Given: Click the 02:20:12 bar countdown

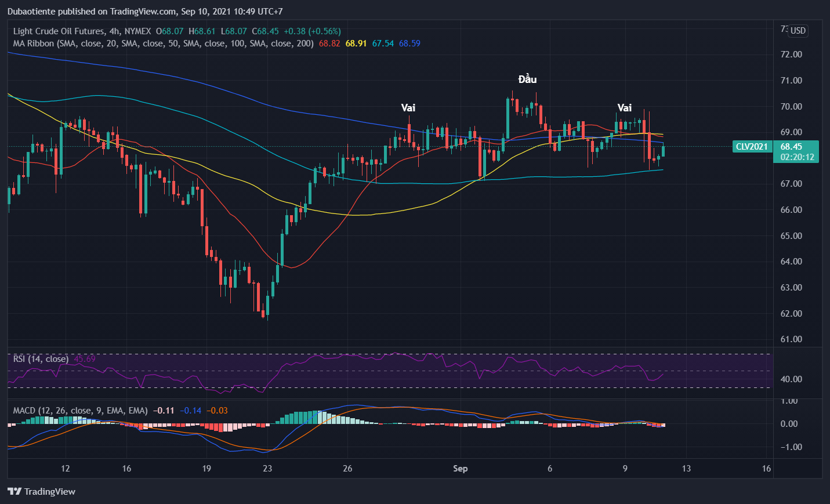Looking at the screenshot, I should coord(797,157).
